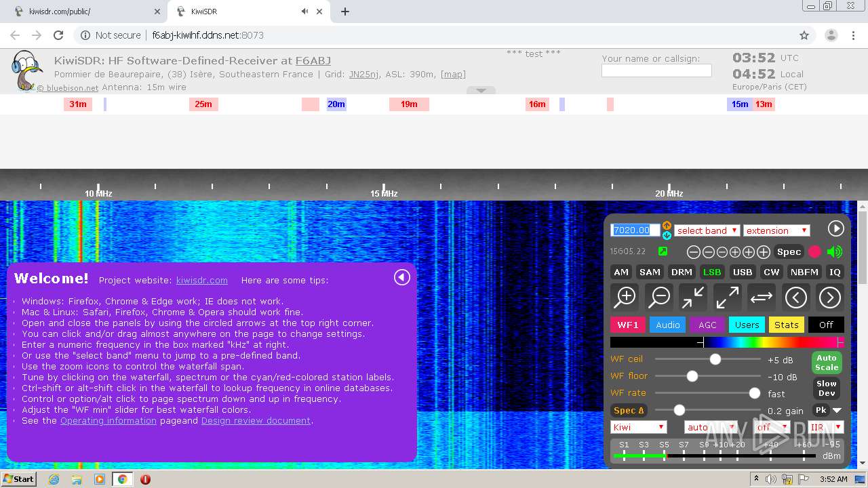
Task: Select IQ mode
Action: (835, 272)
